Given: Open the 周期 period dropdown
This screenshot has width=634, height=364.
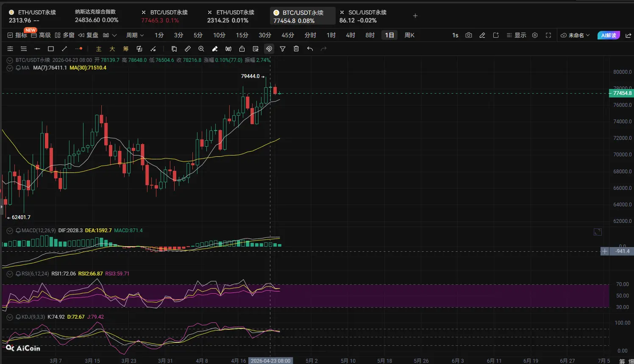Looking at the screenshot, I should [135, 35].
